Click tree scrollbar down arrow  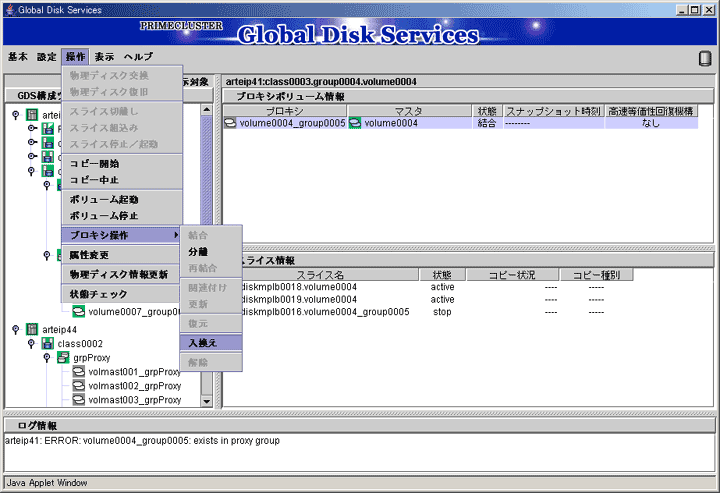click(207, 401)
